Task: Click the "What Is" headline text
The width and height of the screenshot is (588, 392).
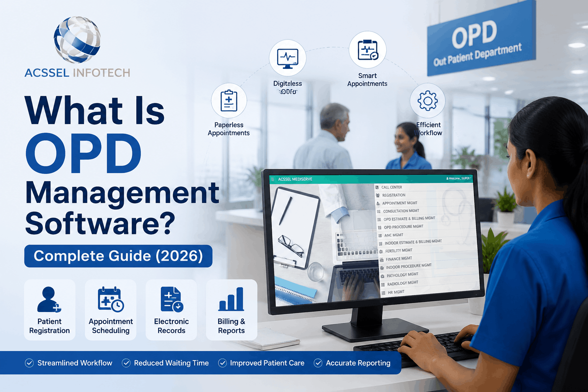Action: click(x=95, y=110)
